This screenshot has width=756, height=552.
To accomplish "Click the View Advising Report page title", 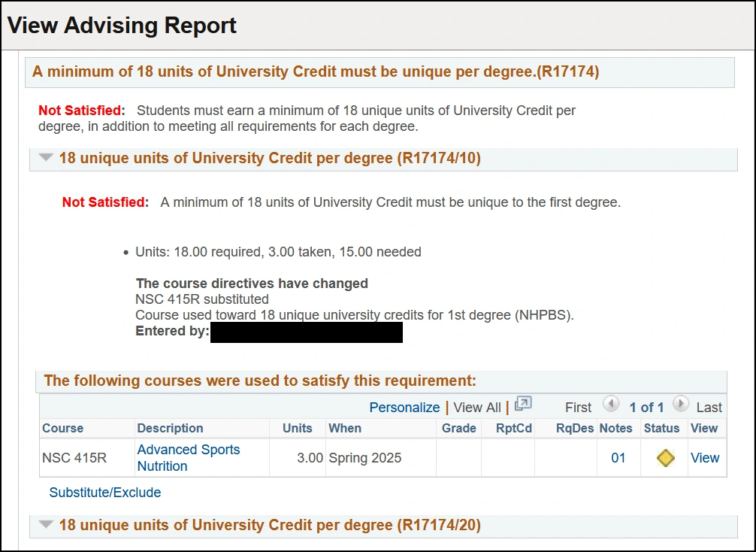I will pos(122,25).
